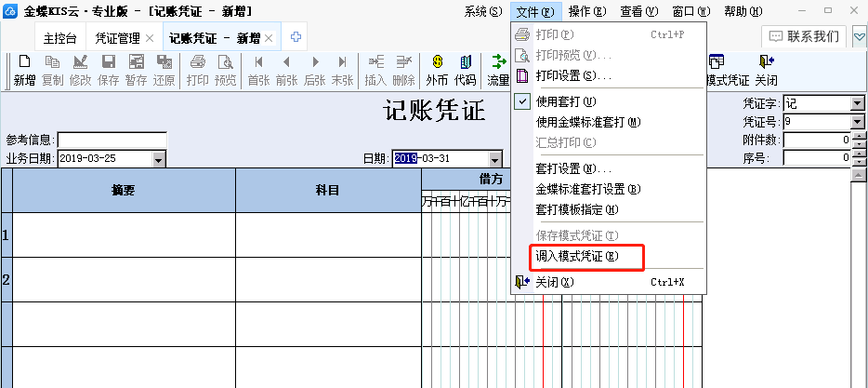Close the 凭证管理 tab
Viewport: 868px width, 388px height.
point(150,38)
